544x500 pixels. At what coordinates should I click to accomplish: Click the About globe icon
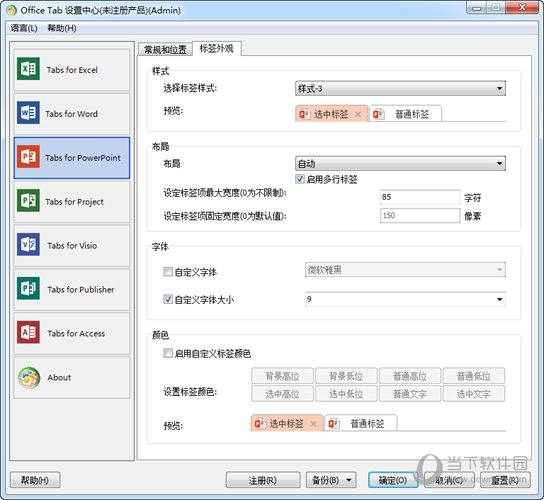tap(29, 378)
